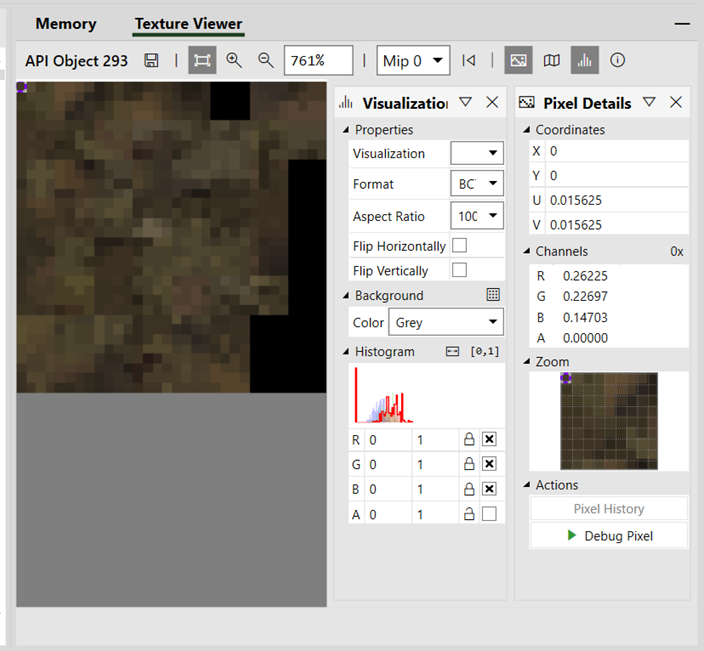This screenshot has width=704, height=651.
Task: Toggle the 0x hex channel display
Action: tap(677, 251)
